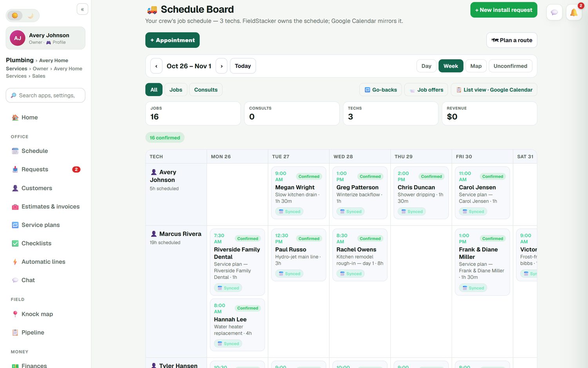Image resolution: width=588 pixels, height=368 pixels.
Task: Open notifications bell icon
Action: (574, 13)
